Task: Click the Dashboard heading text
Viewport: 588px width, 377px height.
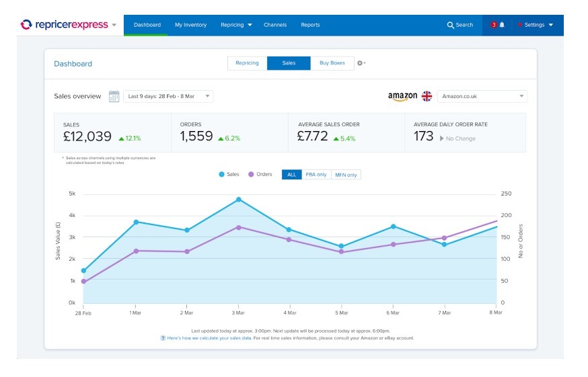Action: coord(73,64)
